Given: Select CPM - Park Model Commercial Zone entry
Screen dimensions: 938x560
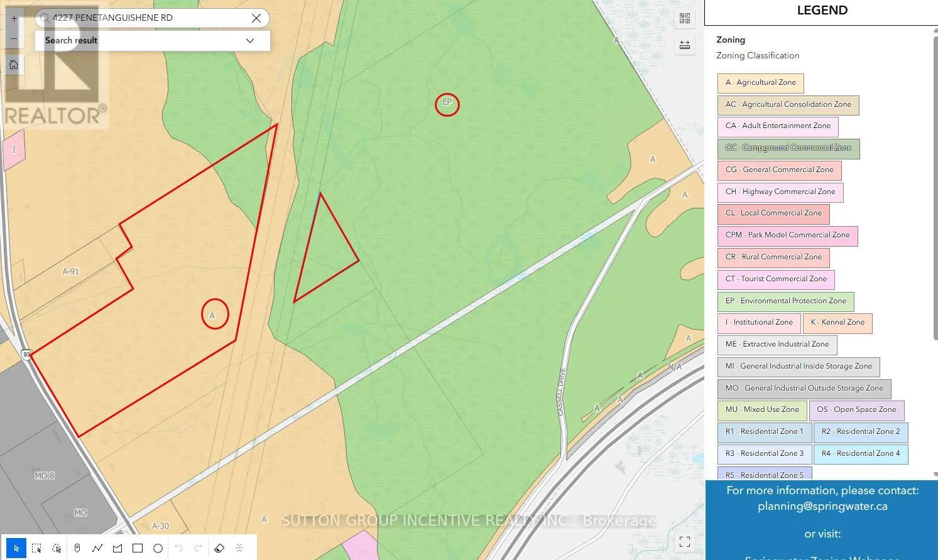Looking at the screenshot, I should (x=787, y=235).
